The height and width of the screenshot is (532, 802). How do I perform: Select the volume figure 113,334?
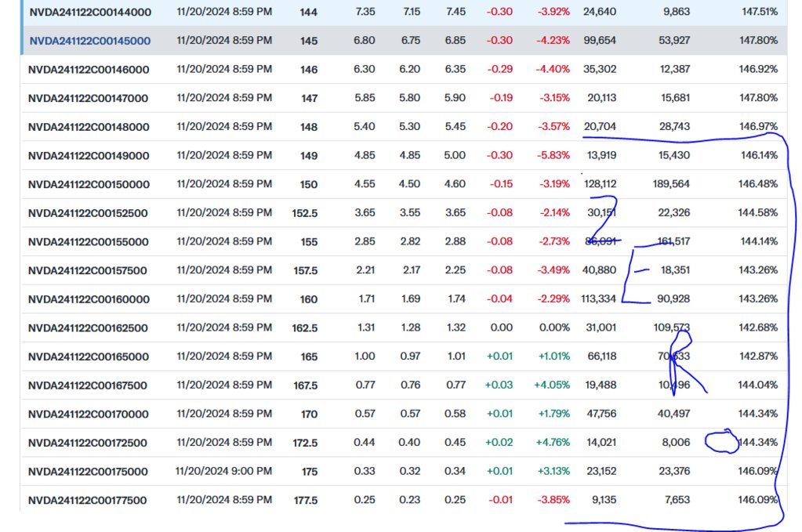598,299
